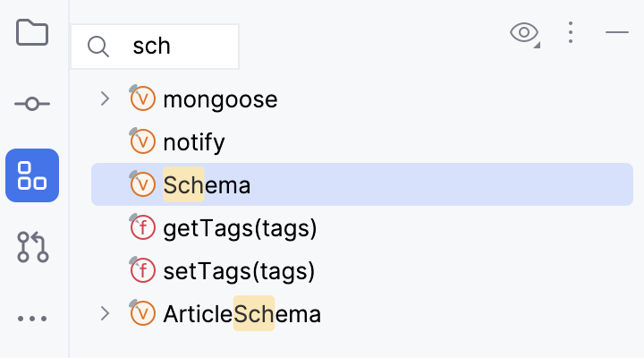This screenshot has height=358, width=644.
Task: Open the Commit tool window
Action: [x=32, y=105]
